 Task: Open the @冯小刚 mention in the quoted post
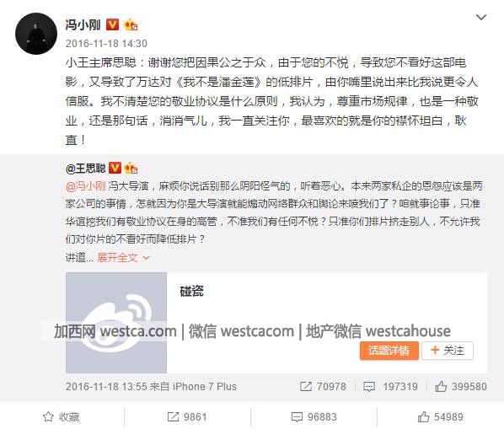pyautogui.click(x=86, y=186)
